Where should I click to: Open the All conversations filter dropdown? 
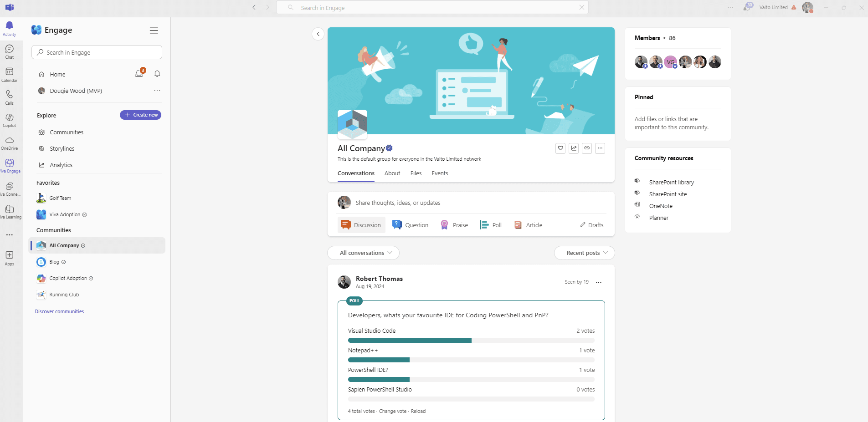(363, 253)
